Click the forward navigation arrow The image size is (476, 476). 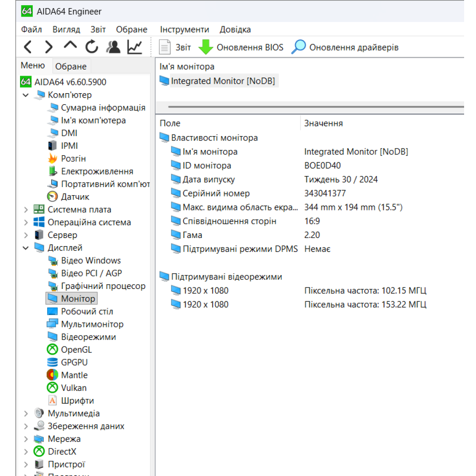[x=49, y=47]
